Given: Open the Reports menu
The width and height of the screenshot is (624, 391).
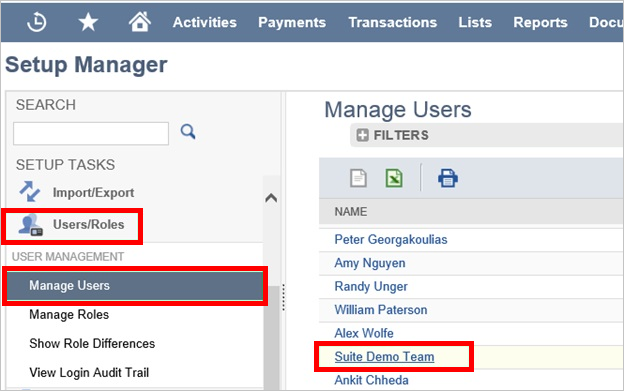Looking at the screenshot, I should pos(540,22).
